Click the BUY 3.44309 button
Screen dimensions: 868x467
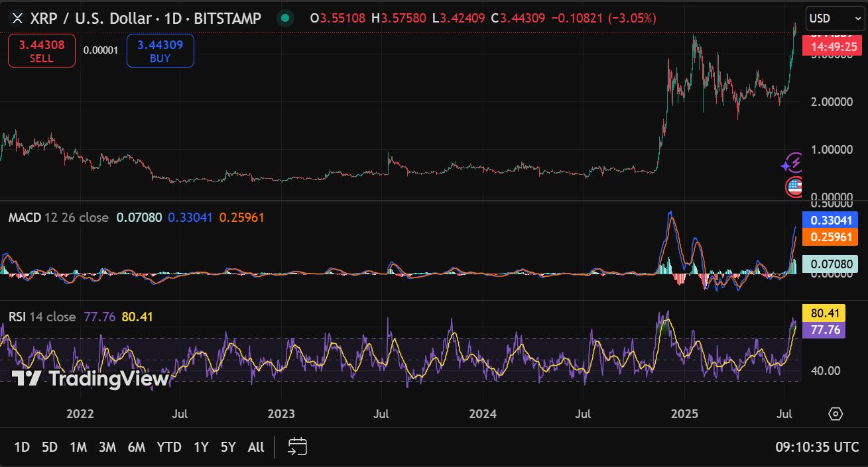160,51
